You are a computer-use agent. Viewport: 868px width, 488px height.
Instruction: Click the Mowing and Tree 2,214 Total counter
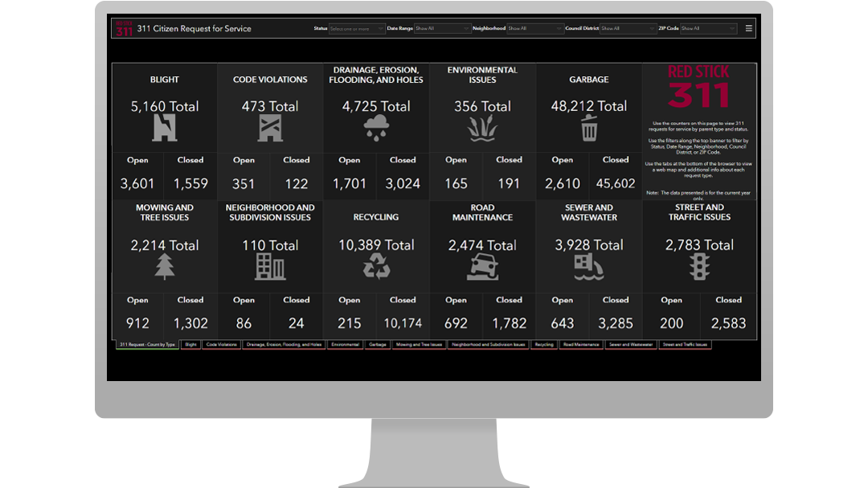click(x=165, y=245)
